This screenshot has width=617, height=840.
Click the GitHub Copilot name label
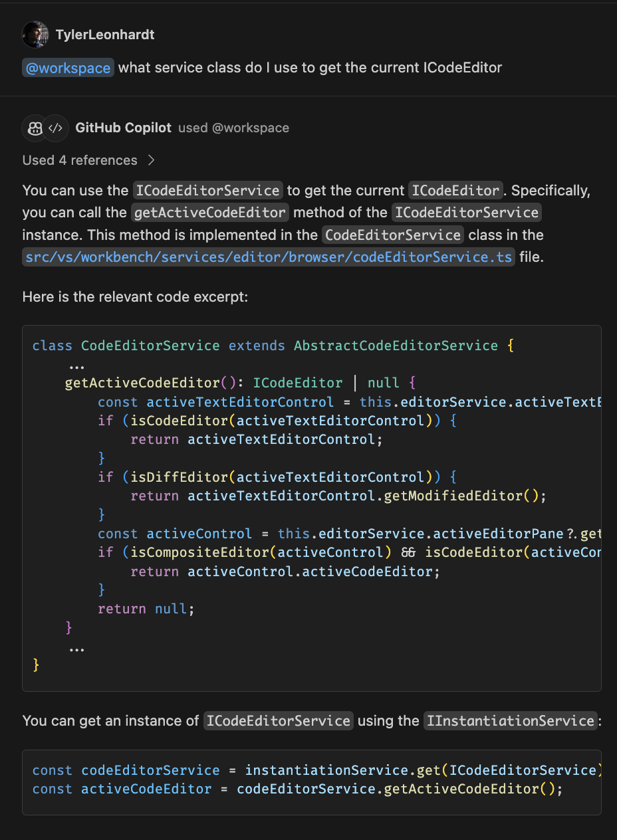tap(123, 128)
